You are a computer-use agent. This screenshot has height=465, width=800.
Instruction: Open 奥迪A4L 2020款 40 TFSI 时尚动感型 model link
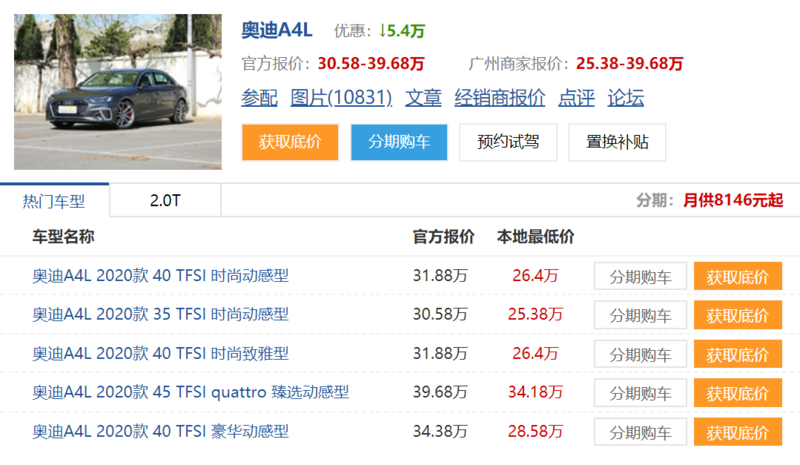[161, 276]
